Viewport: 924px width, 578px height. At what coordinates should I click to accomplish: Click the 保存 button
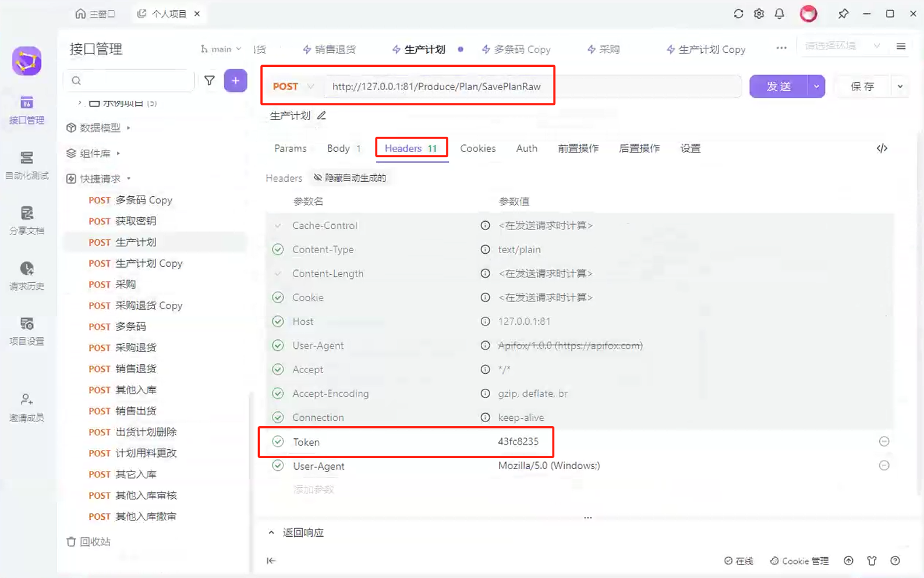click(x=862, y=86)
